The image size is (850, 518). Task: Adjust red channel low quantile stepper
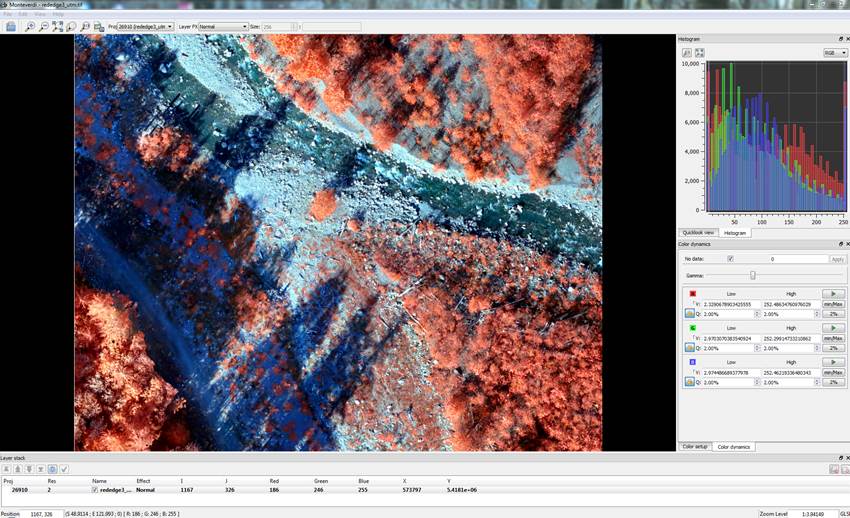click(x=757, y=314)
